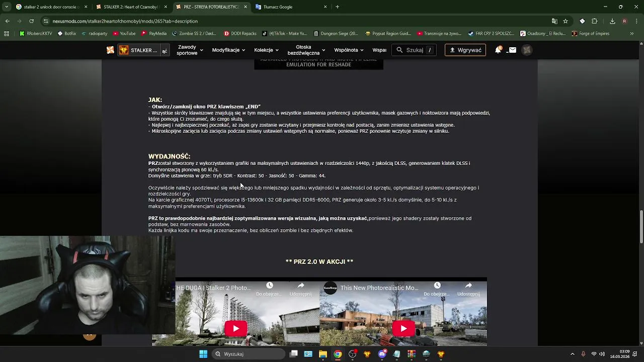Expand the Wspólnota menu
644x362 pixels.
click(x=349, y=50)
